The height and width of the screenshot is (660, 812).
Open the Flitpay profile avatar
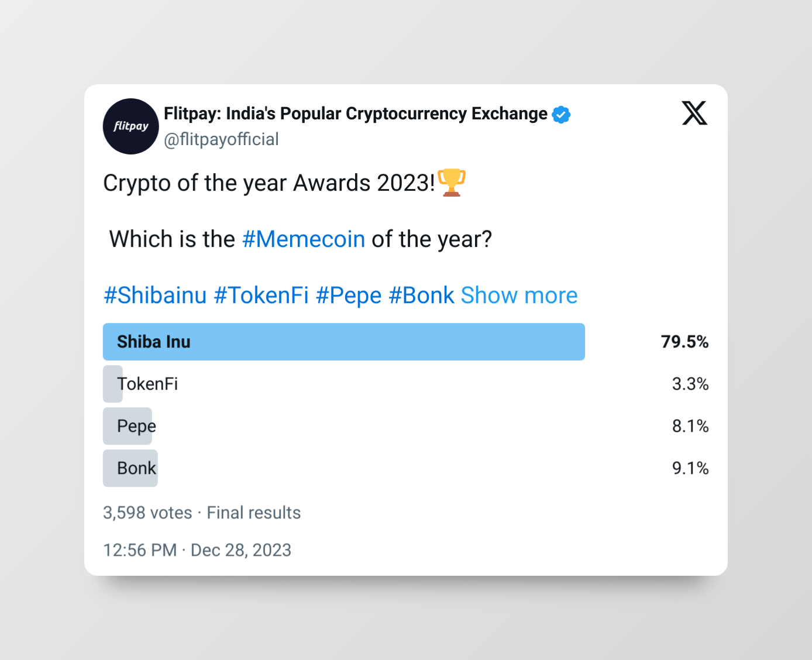(131, 126)
